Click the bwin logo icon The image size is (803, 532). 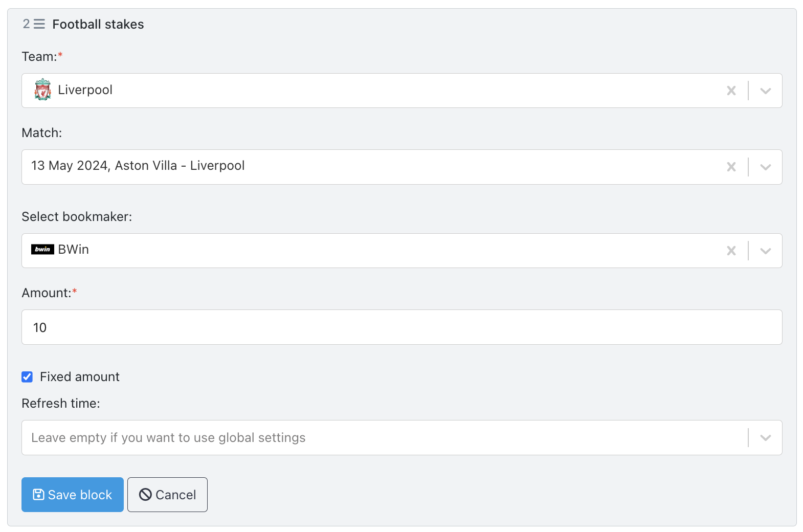click(42, 249)
